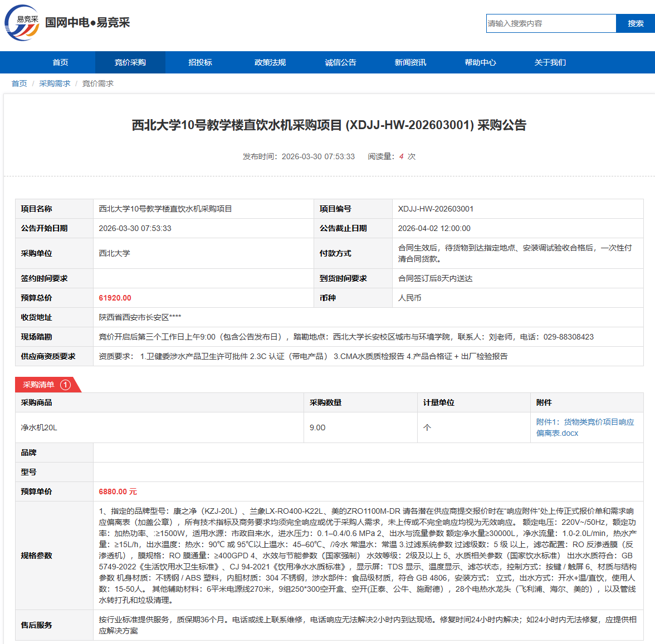Click the 首页 breadcrumb link
Screen dimensions: 655x644
tap(19, 83)
